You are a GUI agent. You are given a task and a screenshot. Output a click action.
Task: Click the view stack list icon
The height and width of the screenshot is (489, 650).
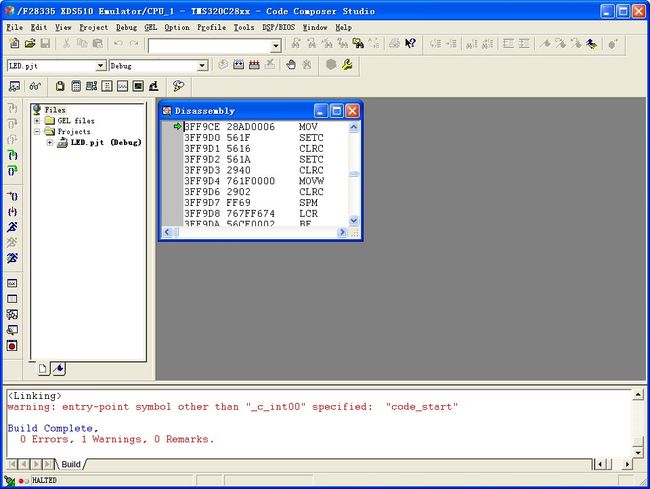pyautogui.click(x=107, y=86)
